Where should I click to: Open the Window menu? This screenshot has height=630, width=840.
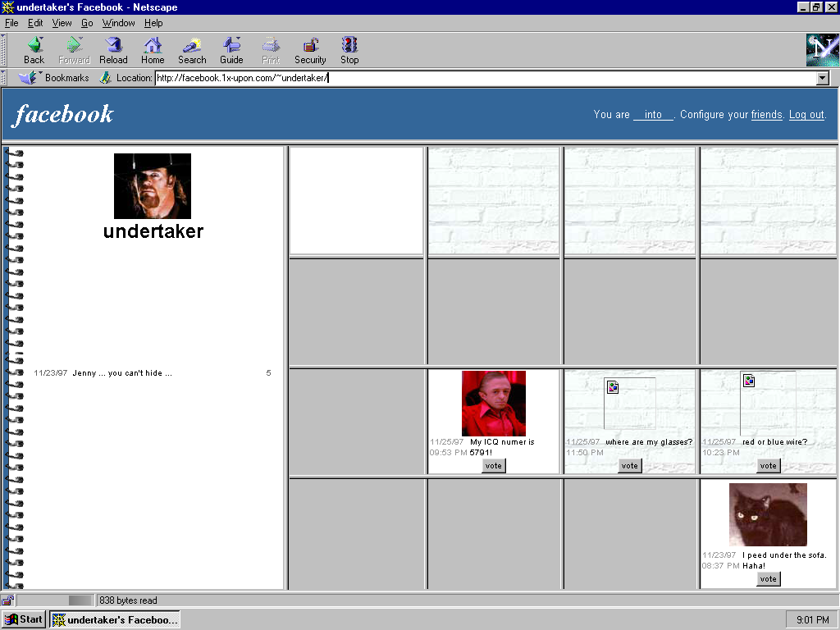tap(118, 23)
